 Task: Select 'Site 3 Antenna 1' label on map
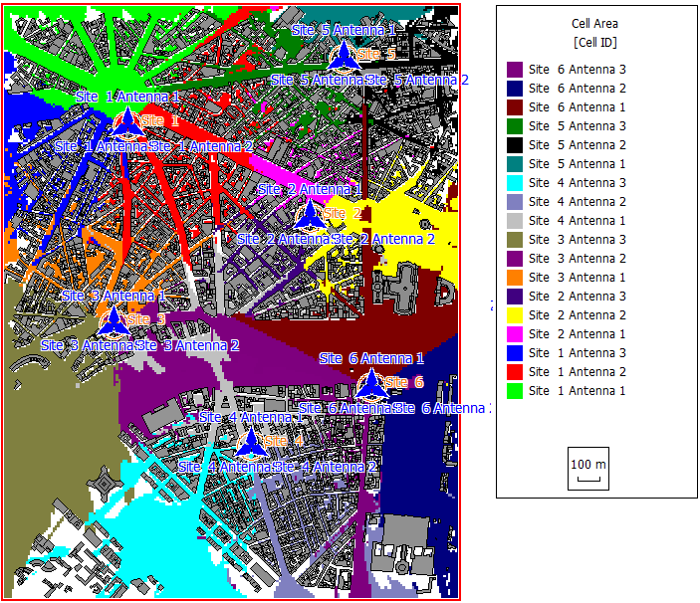pyautogui.click(x=113, y=296)
